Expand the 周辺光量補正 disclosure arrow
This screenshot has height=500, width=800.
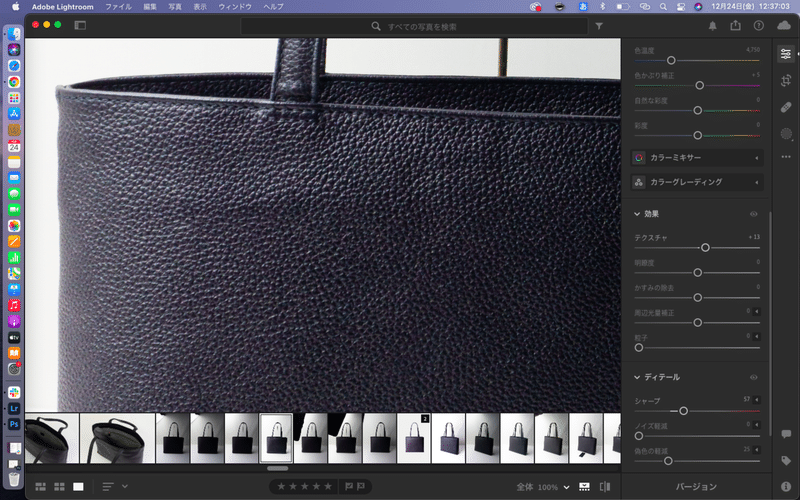tap(757, 311)
